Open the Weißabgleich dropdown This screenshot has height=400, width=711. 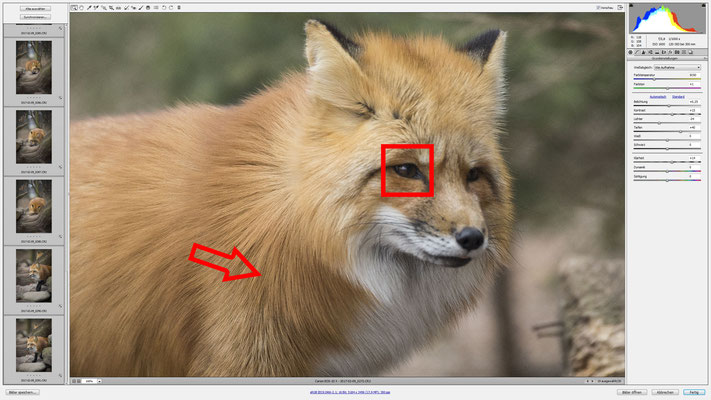(677, 67)
